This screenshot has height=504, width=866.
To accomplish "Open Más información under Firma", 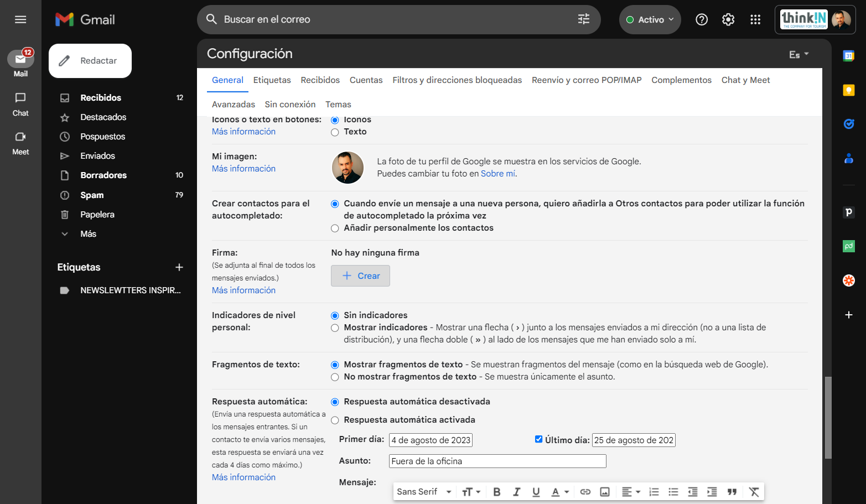I will pyautogui.click(x=243, y=290).
